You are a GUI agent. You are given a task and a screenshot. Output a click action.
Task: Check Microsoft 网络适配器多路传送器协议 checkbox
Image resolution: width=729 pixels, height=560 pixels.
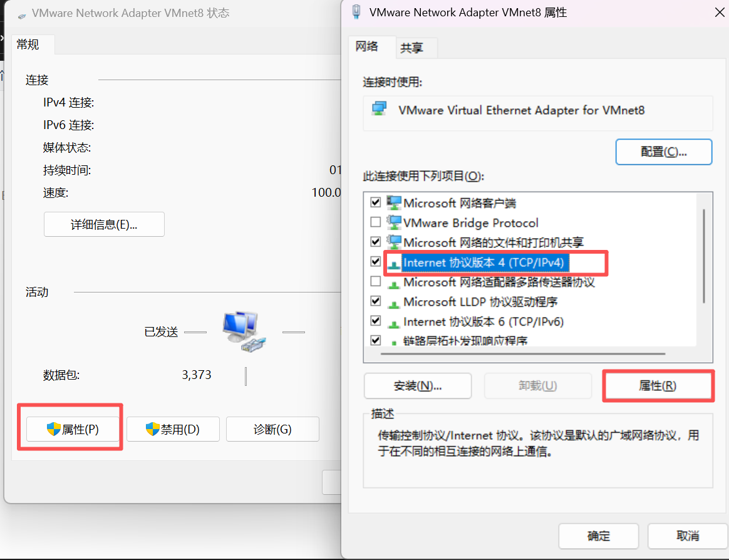376,281
